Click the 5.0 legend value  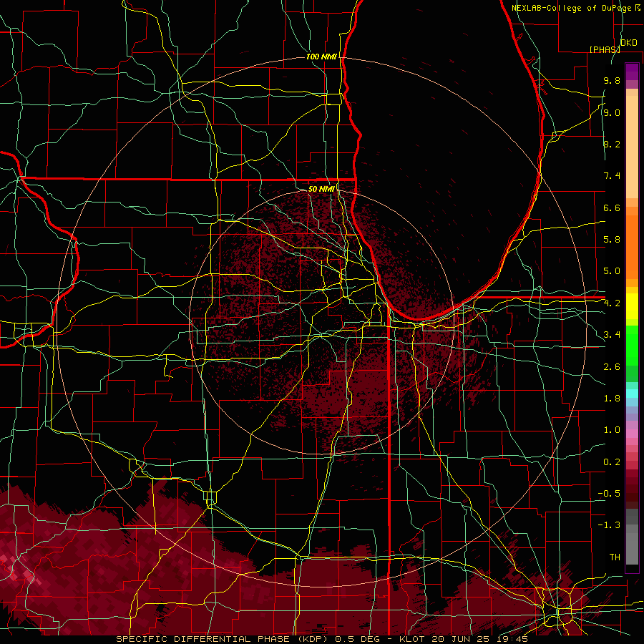(612, 271)
